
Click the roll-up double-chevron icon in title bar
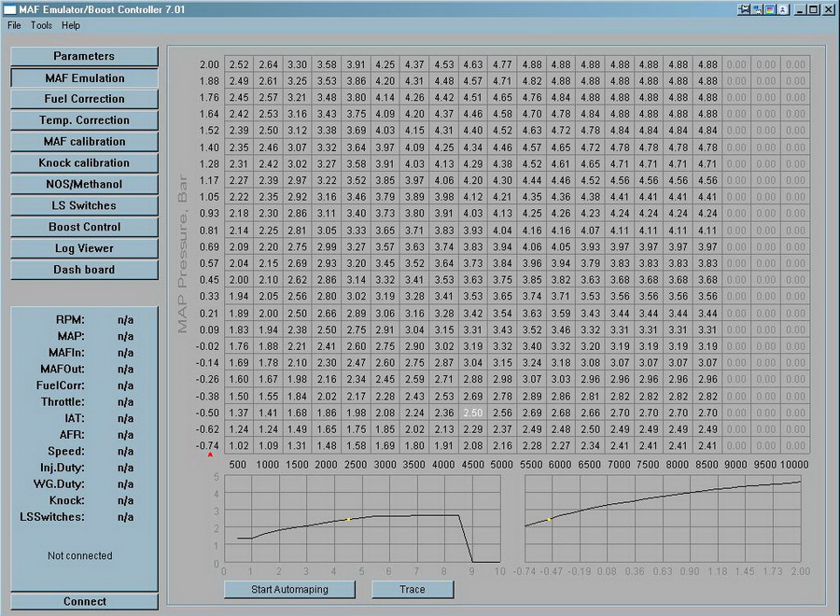pos(783,9)
